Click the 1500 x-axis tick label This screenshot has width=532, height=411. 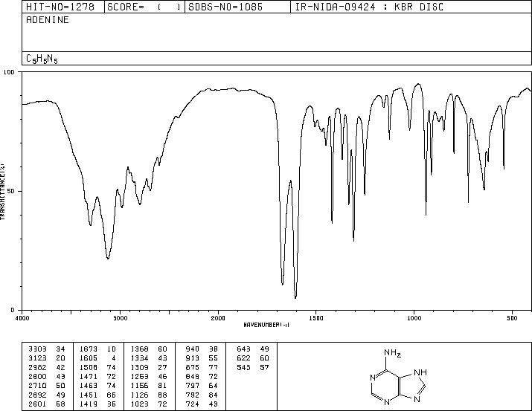click(316, 318)
